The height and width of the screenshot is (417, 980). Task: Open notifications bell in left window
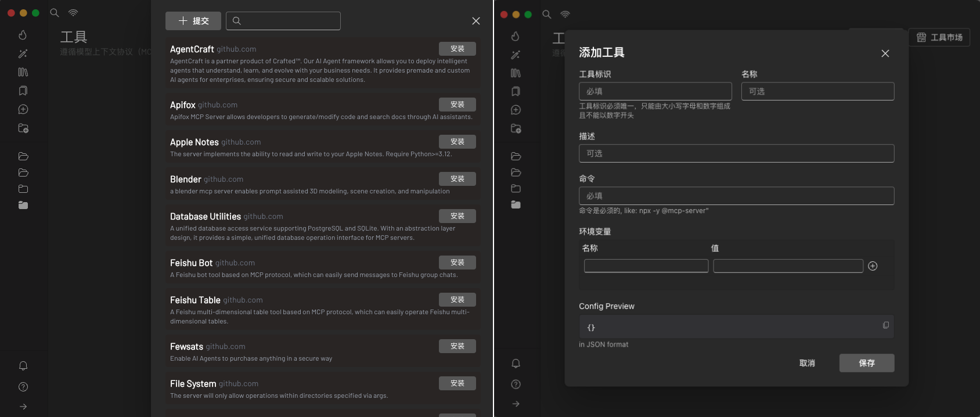[23, 366]
